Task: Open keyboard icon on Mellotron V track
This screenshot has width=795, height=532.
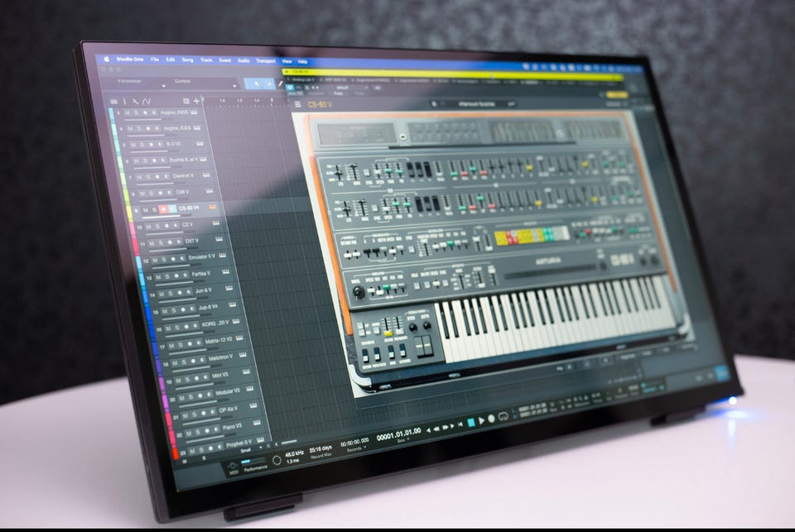Action: (x=243, y=355)
